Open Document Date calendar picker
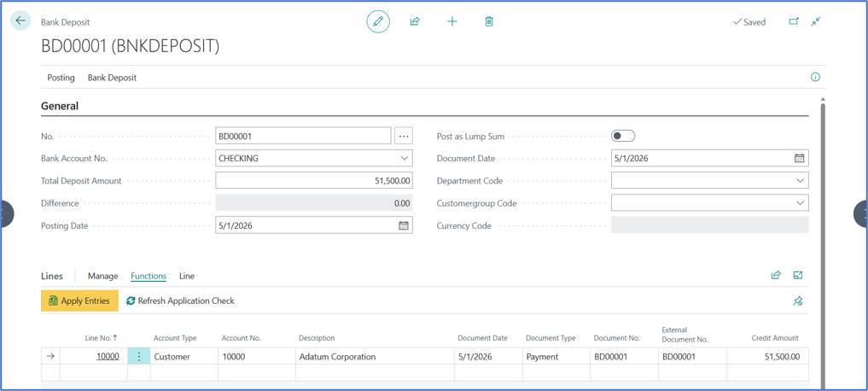 [x=800, y=158]
